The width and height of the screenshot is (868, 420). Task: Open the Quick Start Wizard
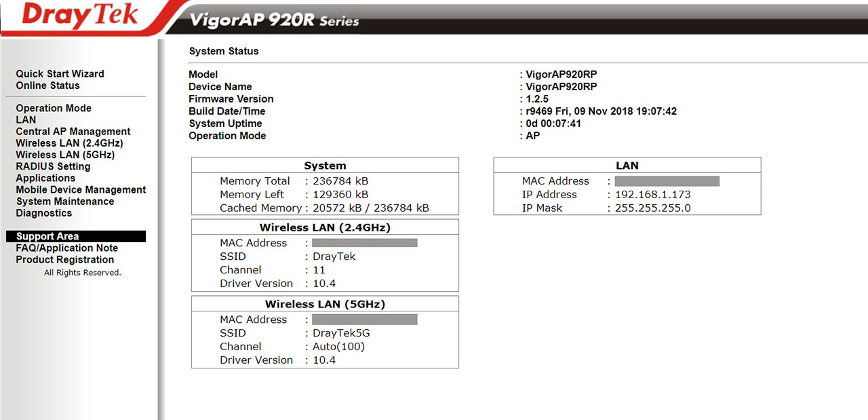click(x=60, y=74)
